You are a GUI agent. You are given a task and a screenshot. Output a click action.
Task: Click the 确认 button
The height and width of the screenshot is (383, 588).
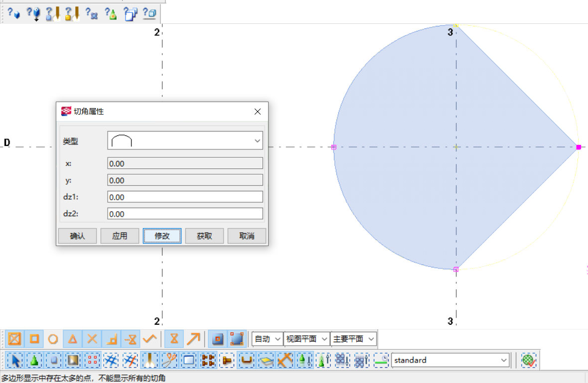point(78,236)
